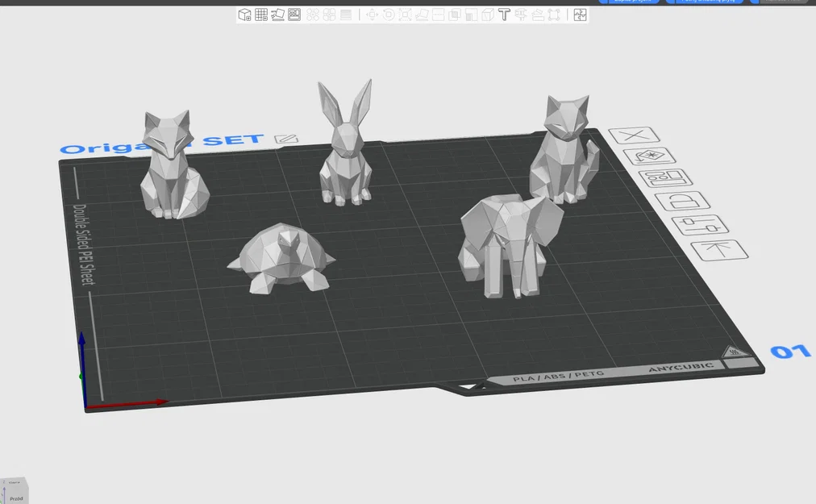Open Variable layer height tool
The width and height of the screenshot is (816, 504).
346,15
